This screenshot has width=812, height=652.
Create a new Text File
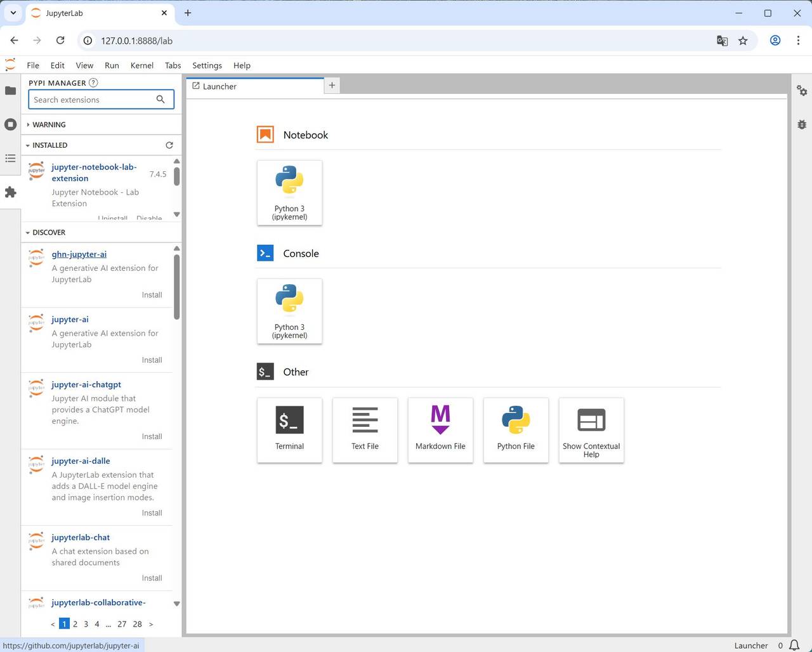365,430
